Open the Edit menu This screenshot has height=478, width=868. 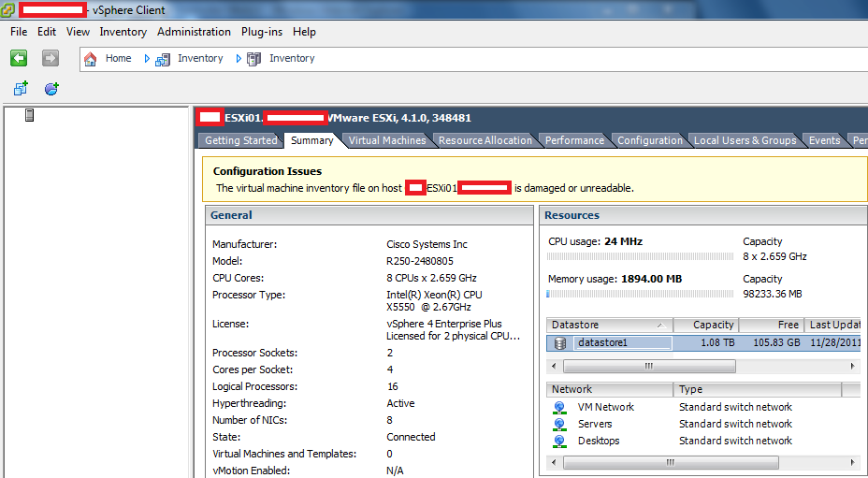click(47, 32)
